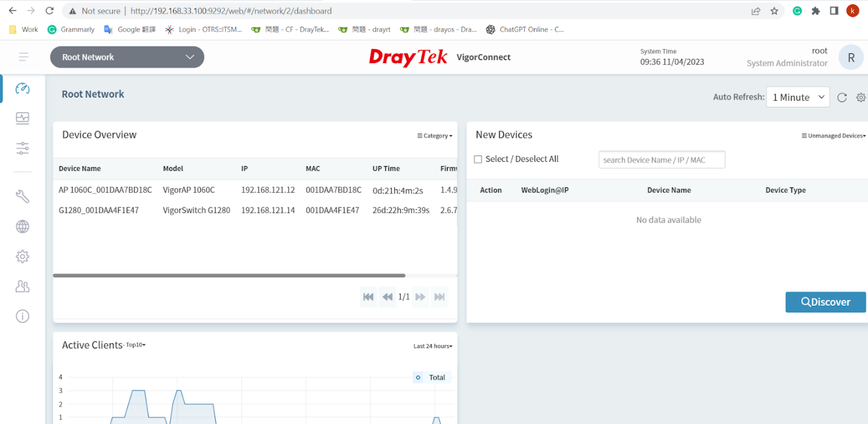Open the Maintenance wrench sidebar icon
The image size is (868, 424).
point(22,196)
